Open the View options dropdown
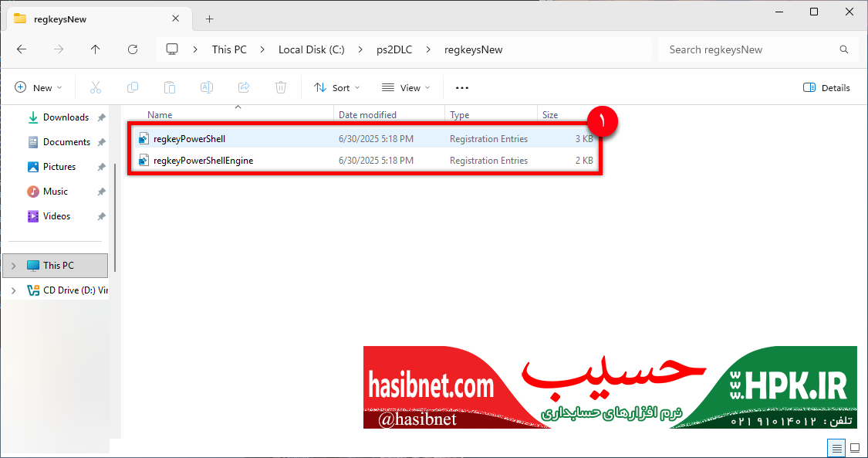Image resolution: width=868 pixels, height=458 pixels. pyautogui.click(x=407, y=87)
